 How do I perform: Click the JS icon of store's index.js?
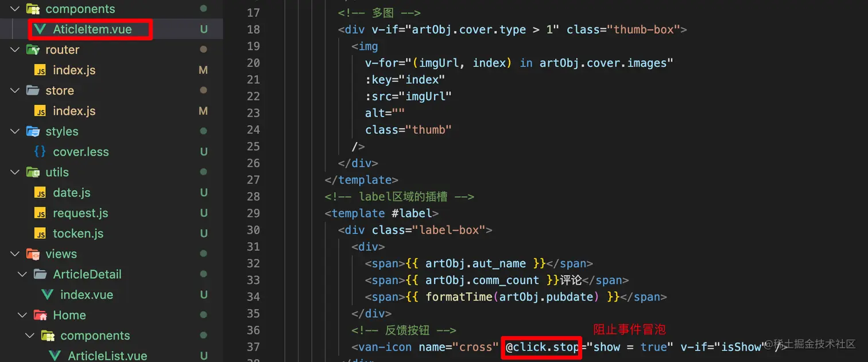[x=40, y=111]
